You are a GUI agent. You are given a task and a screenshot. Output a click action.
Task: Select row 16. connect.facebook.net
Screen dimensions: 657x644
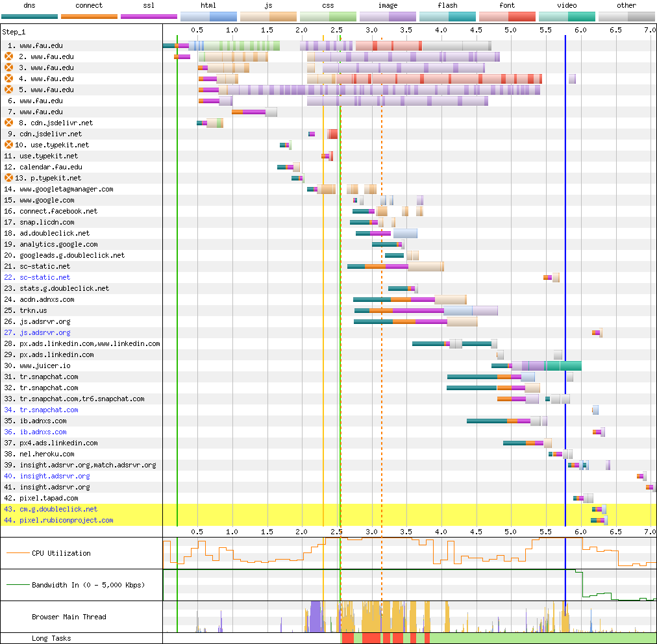(x=51, y=211)
